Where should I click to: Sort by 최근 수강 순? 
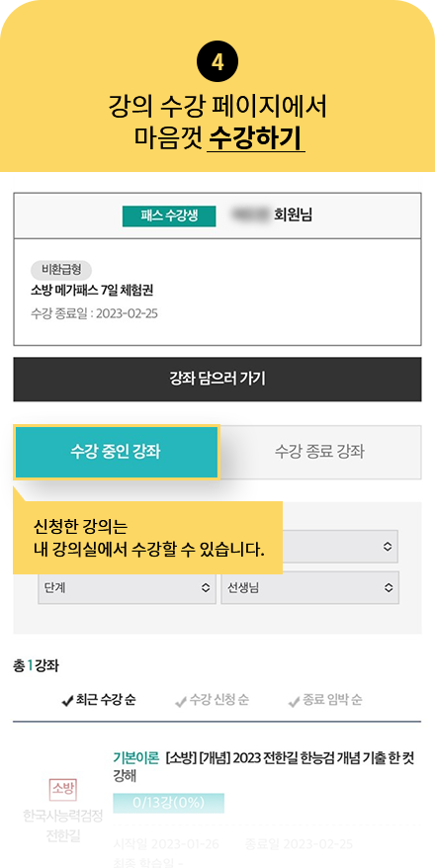99,700
